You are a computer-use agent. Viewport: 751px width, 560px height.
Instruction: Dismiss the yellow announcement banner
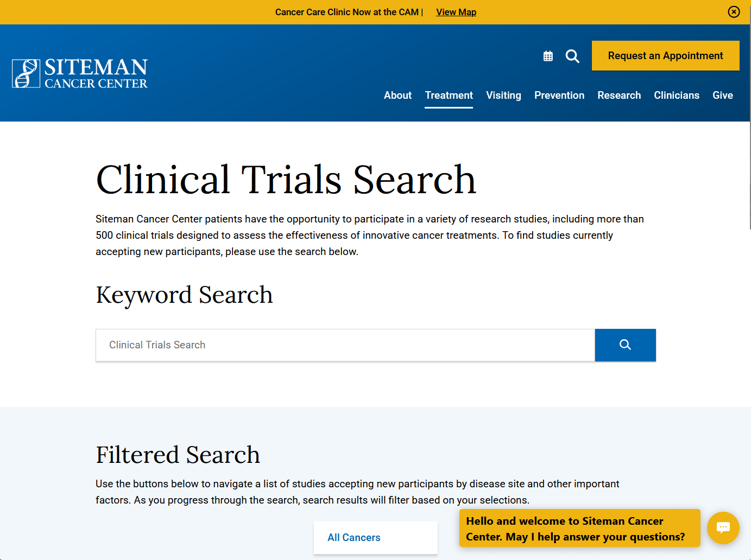(734, 12)
